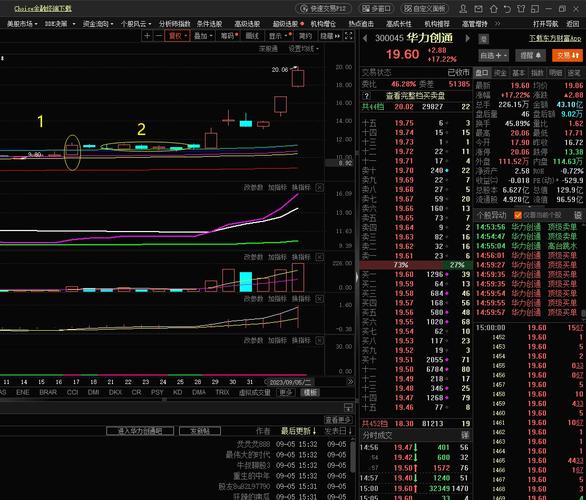
Task: Go to next stock with right arrow
Action: (x=467, y=38)
